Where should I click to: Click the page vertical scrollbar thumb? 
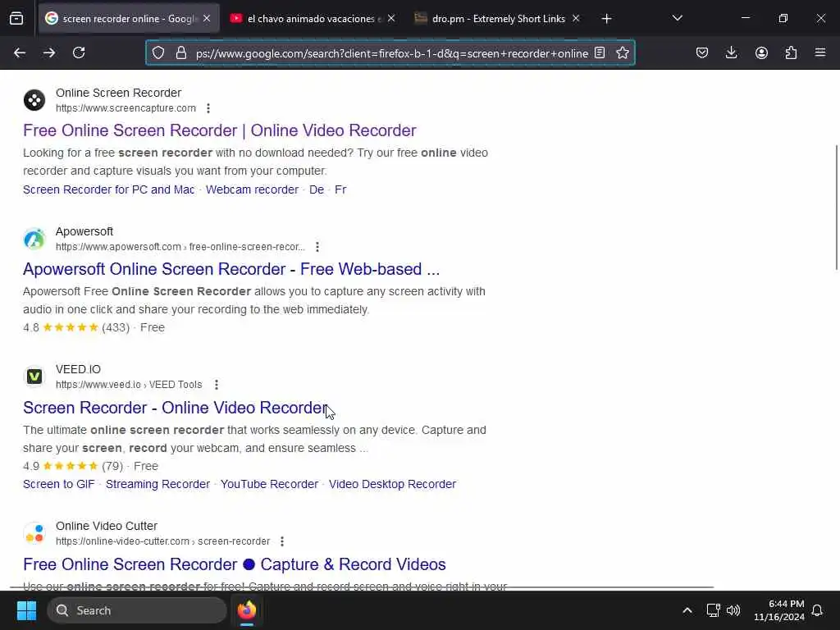[836, 208]
